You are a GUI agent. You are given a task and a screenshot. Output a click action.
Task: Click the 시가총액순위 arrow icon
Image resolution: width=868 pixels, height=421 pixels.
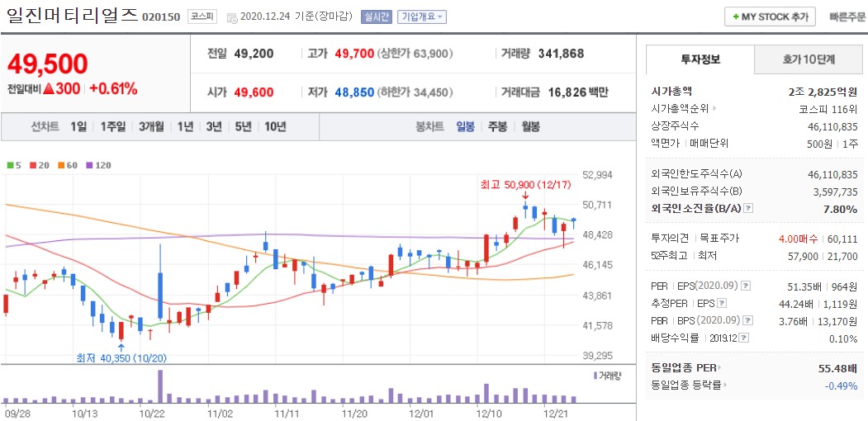click(714, 109)
